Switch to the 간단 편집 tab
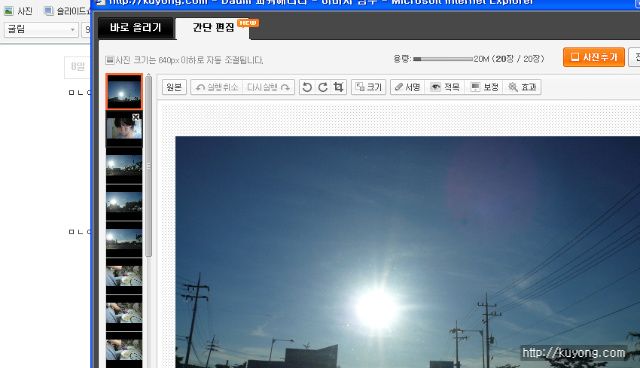640x368 pixels. (x=213, y=28)
